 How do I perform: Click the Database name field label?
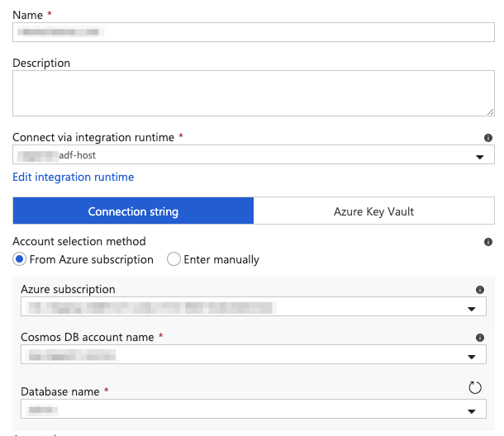coord(59,391)
